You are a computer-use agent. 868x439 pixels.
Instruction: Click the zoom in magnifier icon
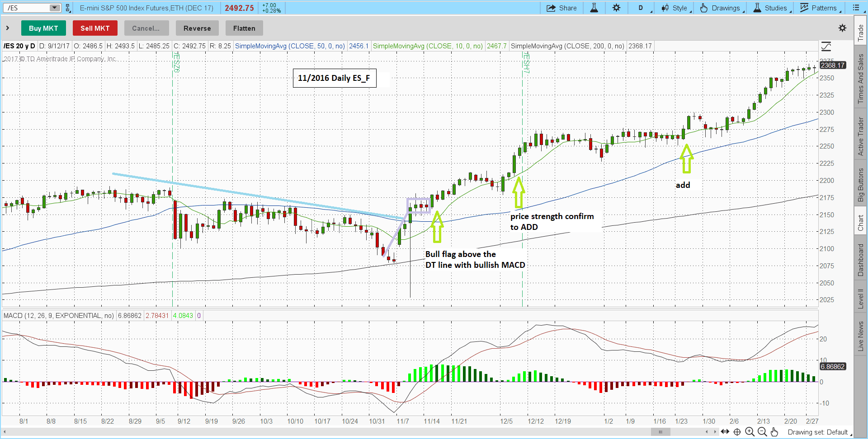click(750, 432)
